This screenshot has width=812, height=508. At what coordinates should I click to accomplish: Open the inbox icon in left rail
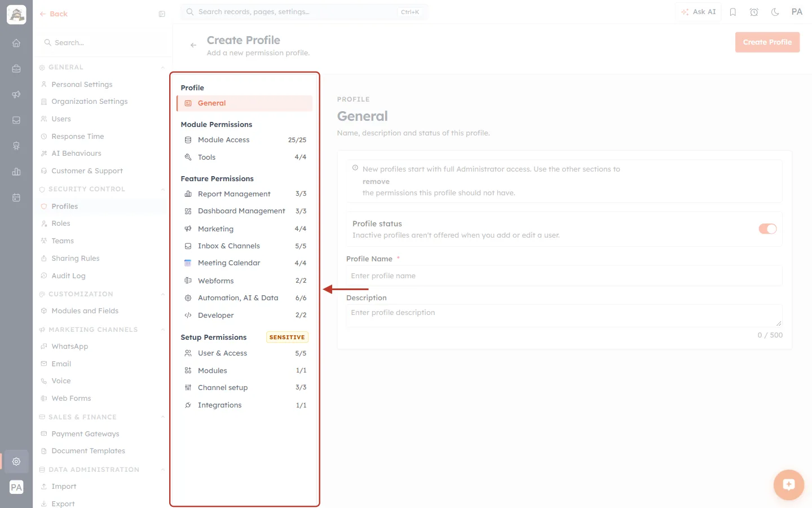[16, 120]
